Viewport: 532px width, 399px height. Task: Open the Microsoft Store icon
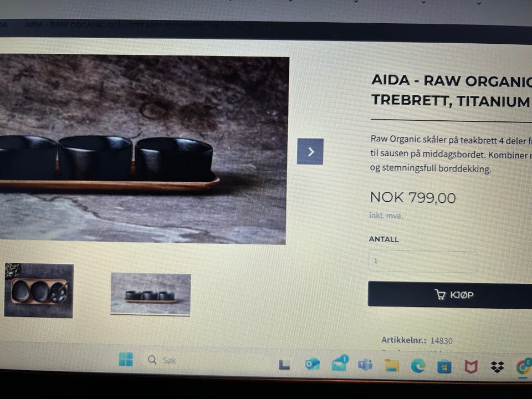[444, 367]
